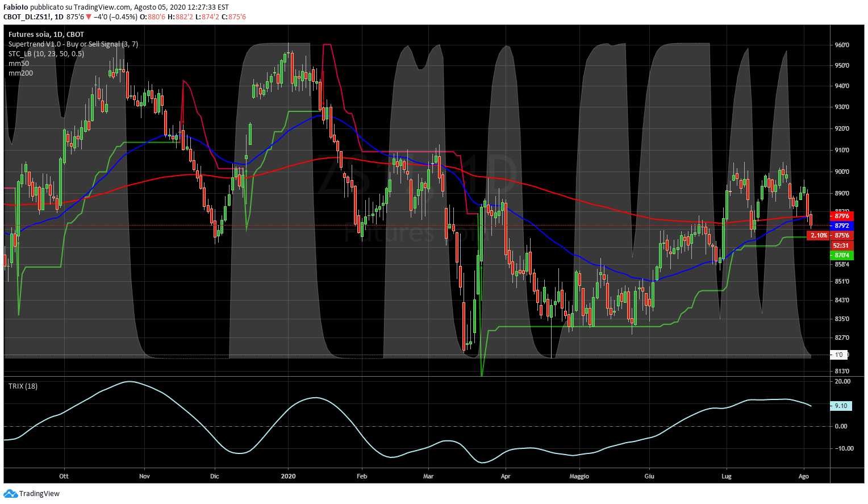Image resolution: width=868 pixels, height=504 pixels.
Task: Click the 843'0 price axis label
Action: click(x=842, y=301)
